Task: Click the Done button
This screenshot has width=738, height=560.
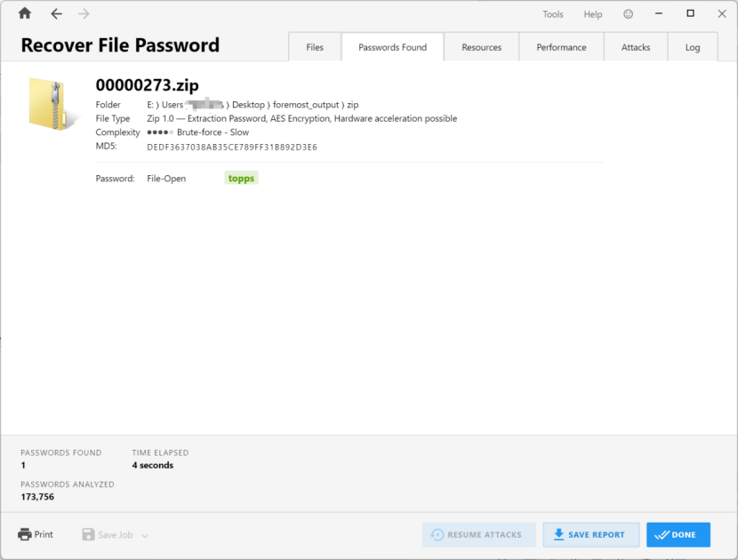Action: [678, 534]
